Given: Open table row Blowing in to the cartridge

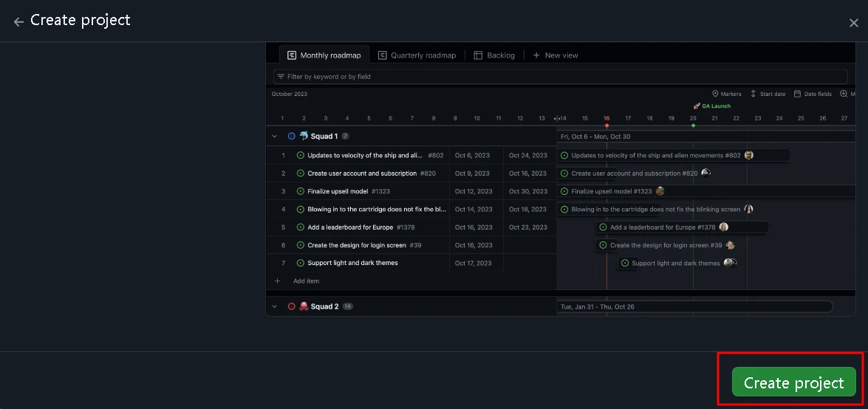Looking at the screenshot, I should click(411, 209).
